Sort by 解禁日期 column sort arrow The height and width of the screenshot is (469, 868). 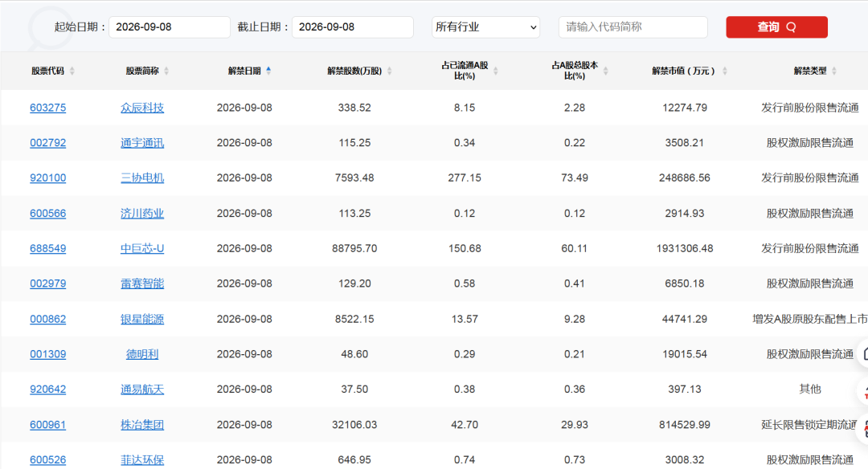pos(268,70)
